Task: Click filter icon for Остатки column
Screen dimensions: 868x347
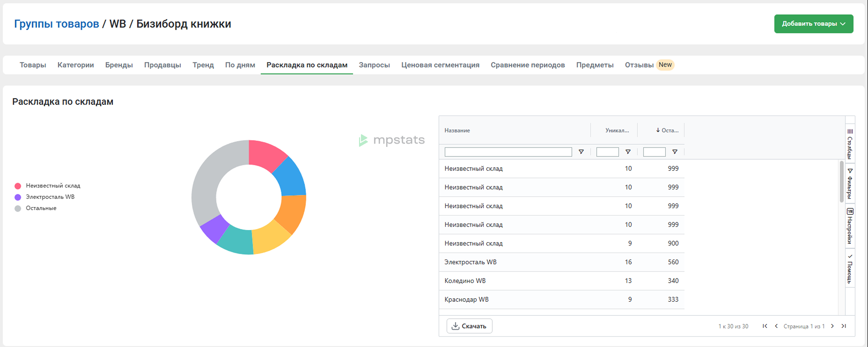Action: pyautogui.click(x=675, y=152)
